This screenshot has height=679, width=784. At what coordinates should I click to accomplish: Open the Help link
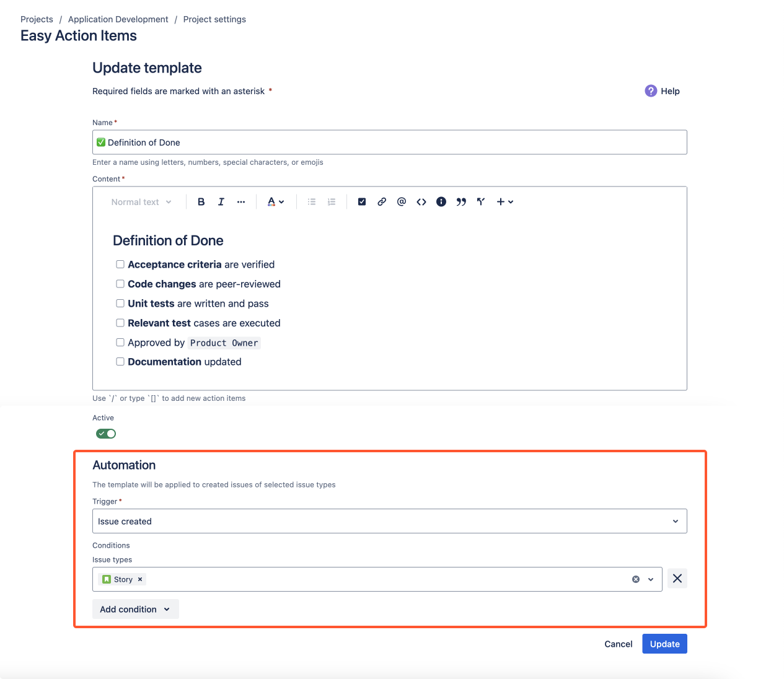point(663,91)
